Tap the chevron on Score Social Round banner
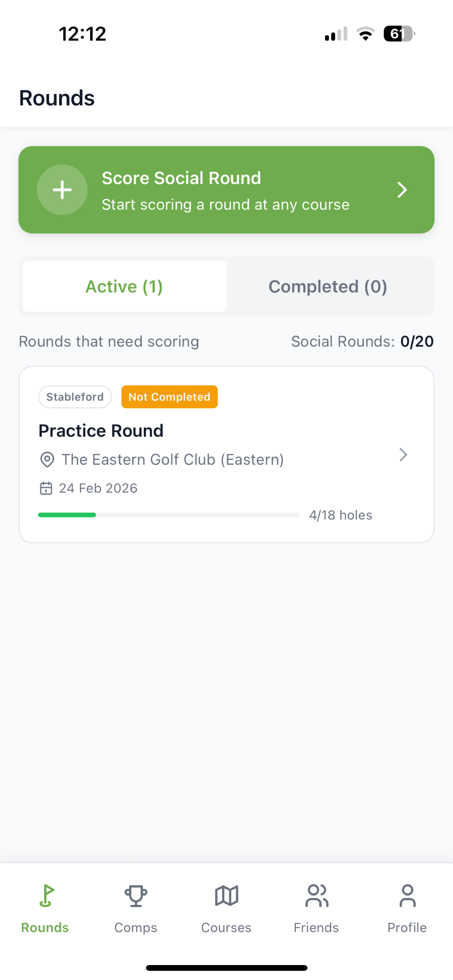This screenshot has height=980, width=453. (402, 190)
